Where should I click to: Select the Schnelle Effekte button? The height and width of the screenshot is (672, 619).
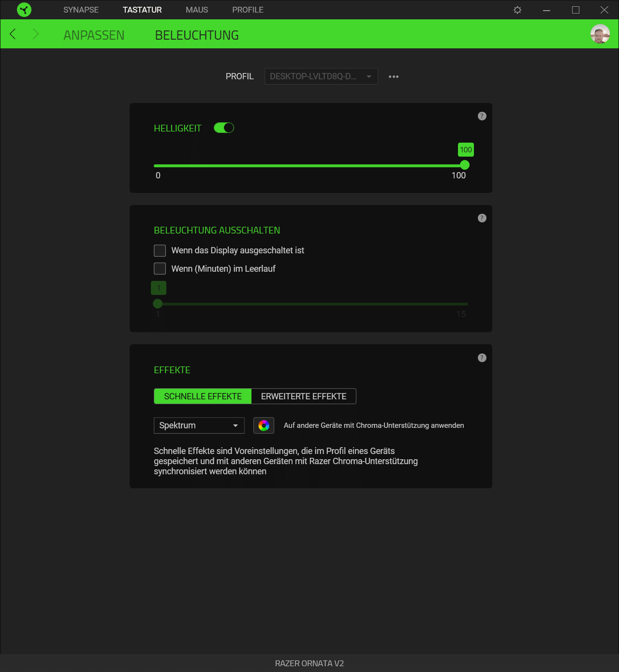203,396
